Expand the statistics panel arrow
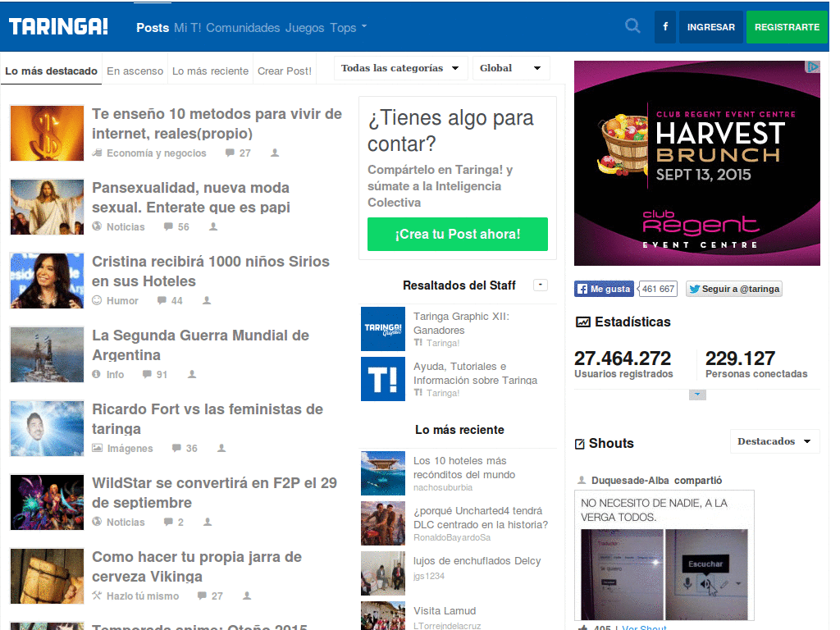The height and width of the screenshot is (630, 840). click(x=697, y=395)
